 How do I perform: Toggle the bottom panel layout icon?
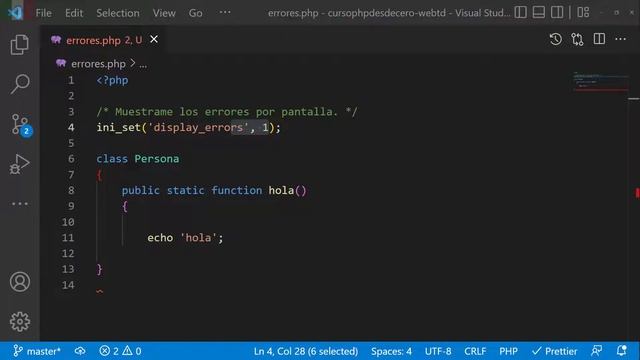click(539, 13)
